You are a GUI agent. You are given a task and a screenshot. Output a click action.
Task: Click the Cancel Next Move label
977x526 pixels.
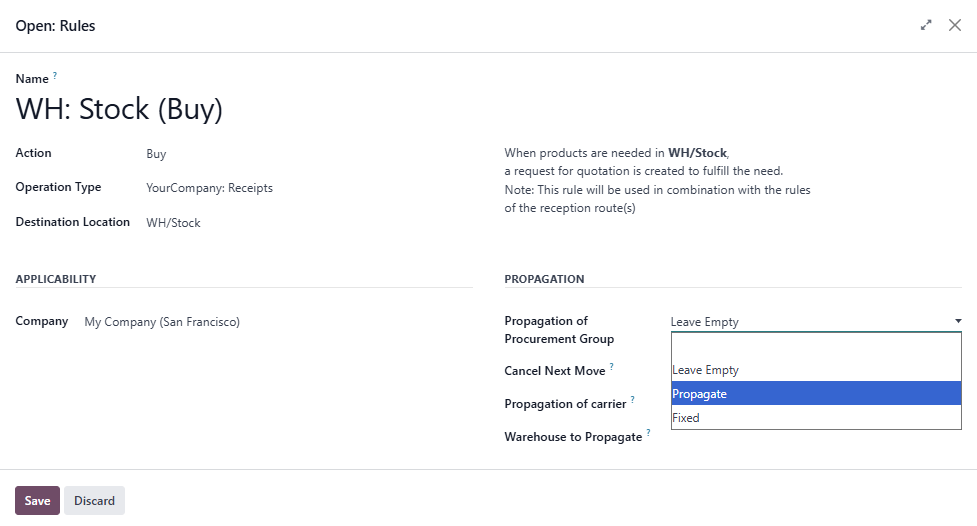point(554,371)
